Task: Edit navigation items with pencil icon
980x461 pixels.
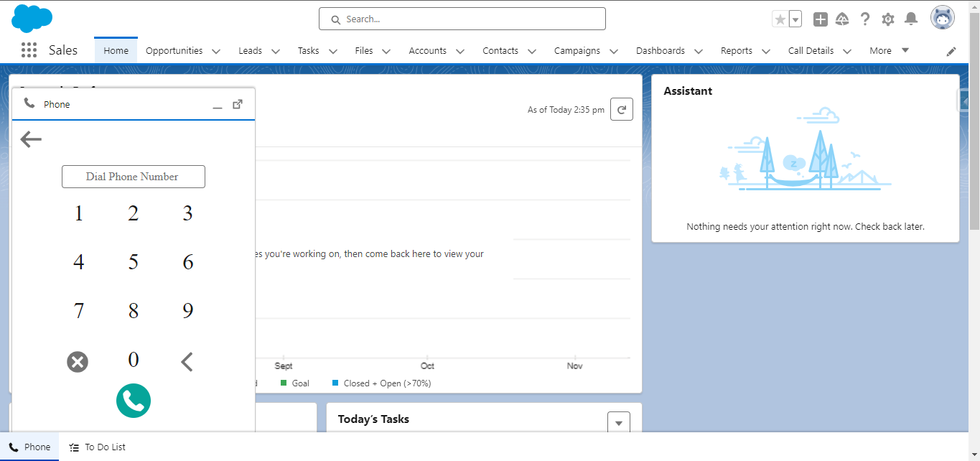Action: click(x=951, y=51)
